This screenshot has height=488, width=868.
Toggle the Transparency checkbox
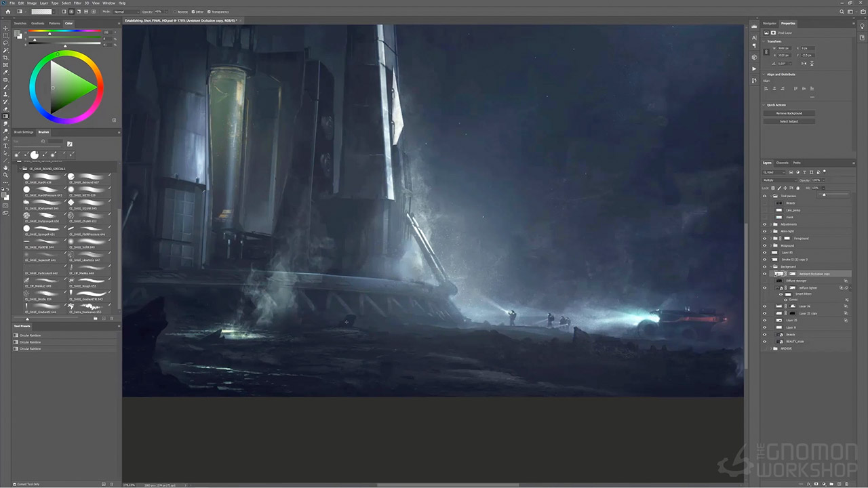(210, 12)
